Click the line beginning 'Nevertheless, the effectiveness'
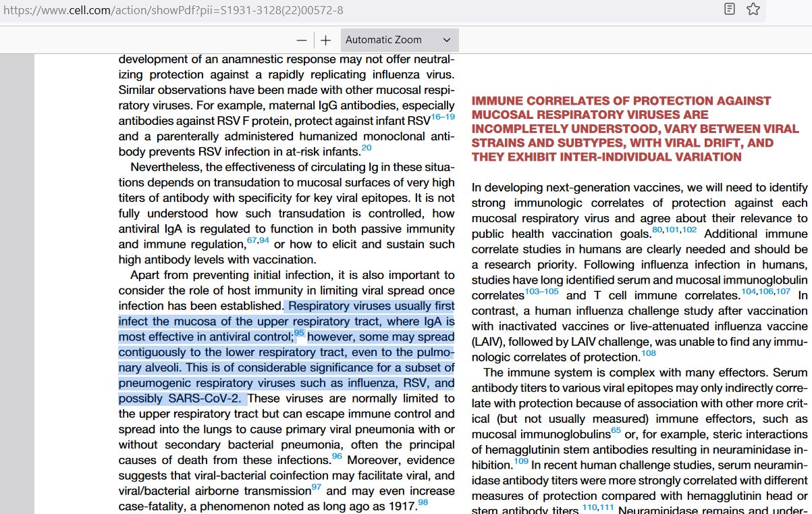 coord(292,167)
